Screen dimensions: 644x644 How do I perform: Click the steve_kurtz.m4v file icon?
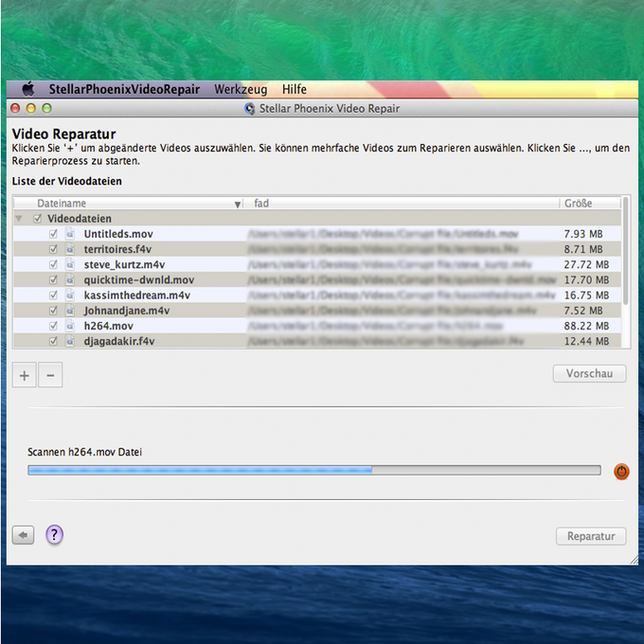tap(70, 264)
